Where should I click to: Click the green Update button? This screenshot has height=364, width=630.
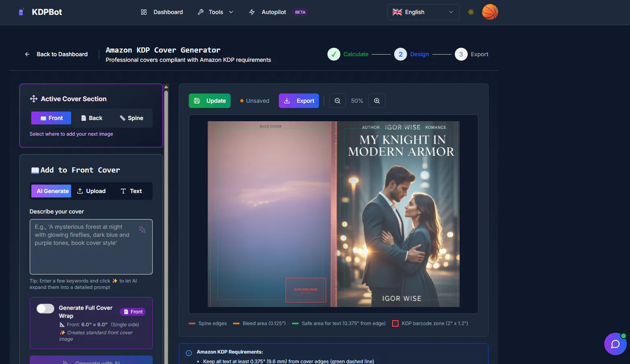point(210,101)
